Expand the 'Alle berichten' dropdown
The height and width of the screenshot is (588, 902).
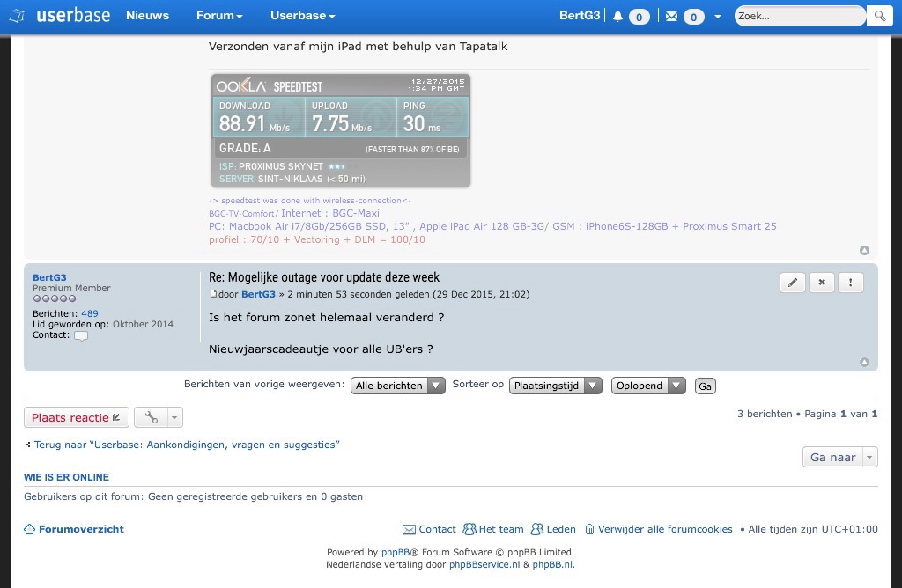pyautogui.click(x=397, y=386)
